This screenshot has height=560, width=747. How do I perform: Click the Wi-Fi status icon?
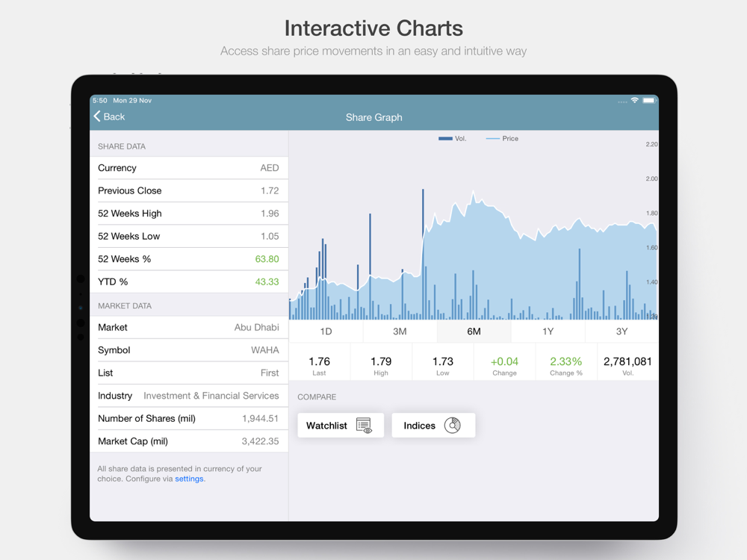[x=634, y=101]
